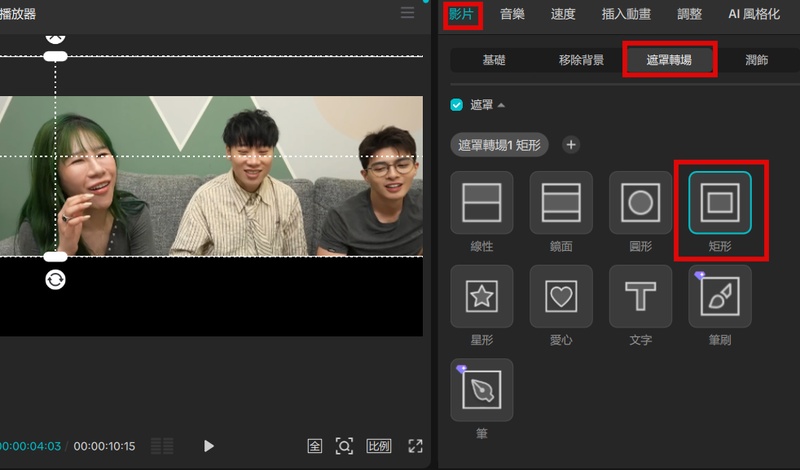Image resolution: width=800 pixels, height=470 pixels.
Task: Open the AI 風格化 tab
Action: click(x=754, y=14)
